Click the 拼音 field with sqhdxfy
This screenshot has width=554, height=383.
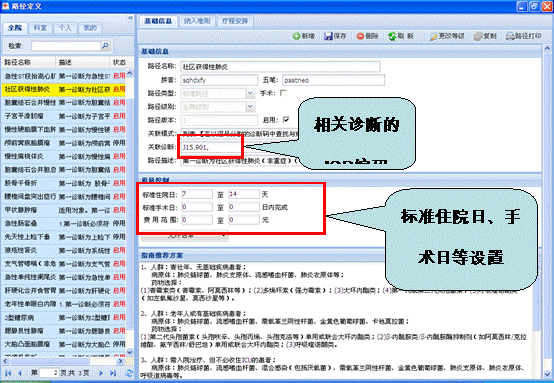tap(219, 80)
